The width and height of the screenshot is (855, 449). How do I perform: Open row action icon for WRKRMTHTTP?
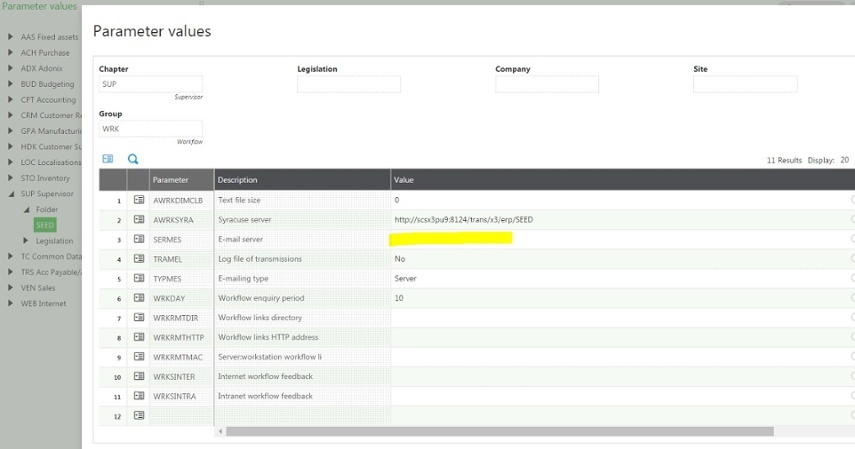[139, 337]
